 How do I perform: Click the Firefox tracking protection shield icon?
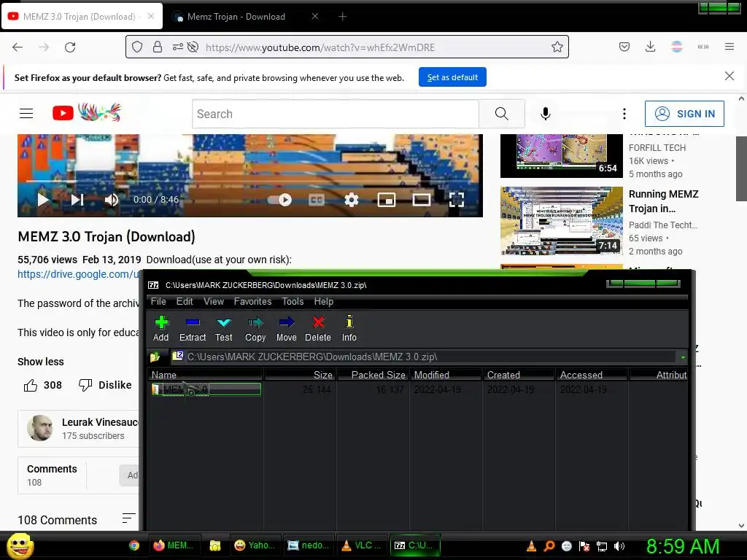click(x=137, y=47)
